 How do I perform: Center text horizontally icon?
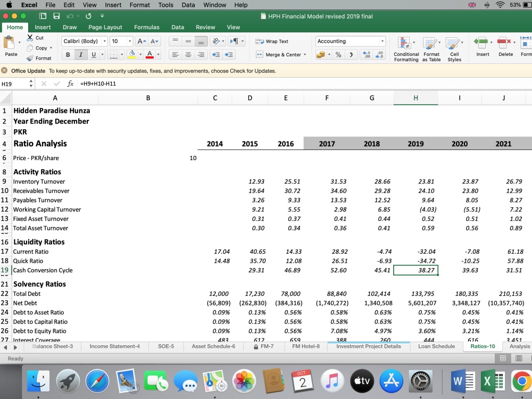coord(188,54)
